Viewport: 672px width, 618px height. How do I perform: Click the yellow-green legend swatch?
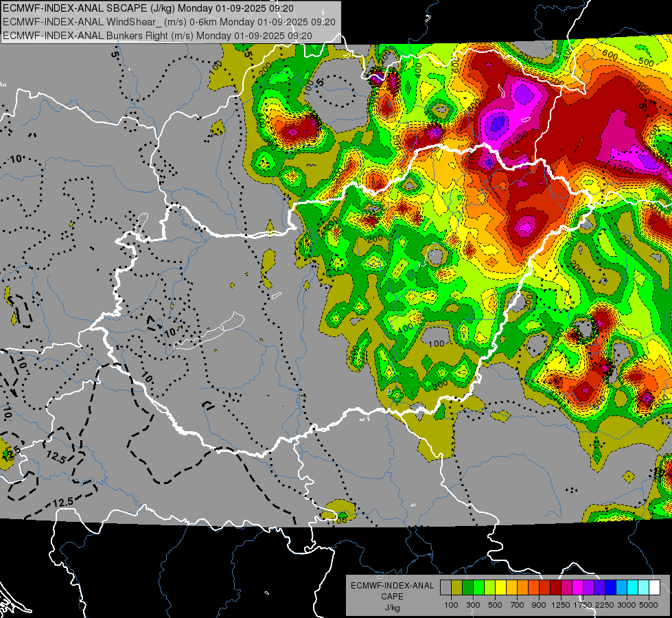pyautogui.click(x=490, y=588)
